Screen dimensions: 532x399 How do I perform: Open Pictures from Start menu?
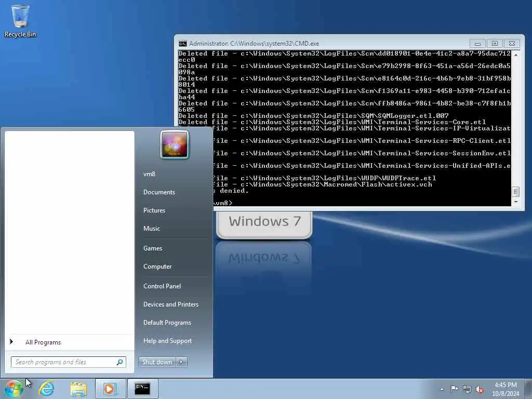(154, 210)
